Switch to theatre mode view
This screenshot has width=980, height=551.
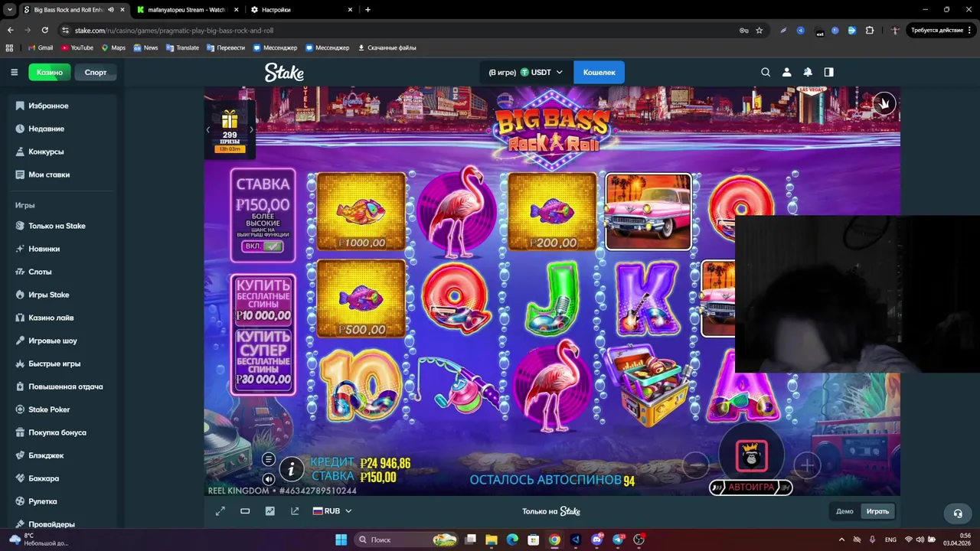pos(245,511)
